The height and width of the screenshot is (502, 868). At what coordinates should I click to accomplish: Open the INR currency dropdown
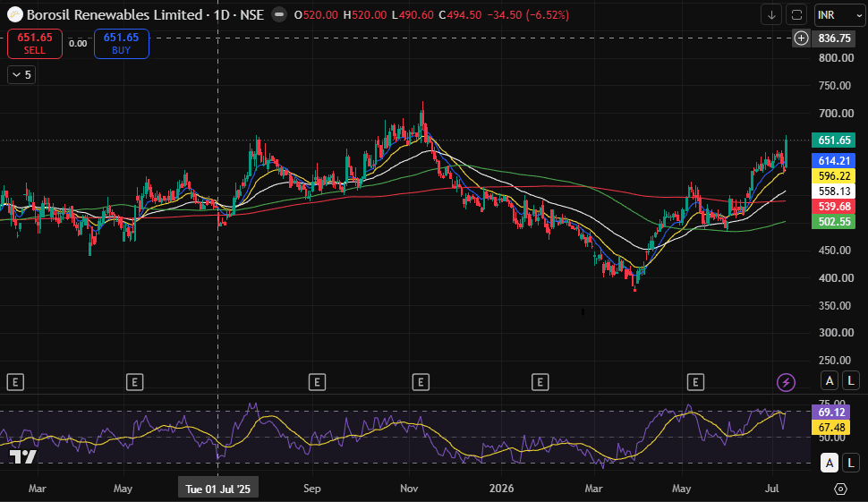click(839, 15)
